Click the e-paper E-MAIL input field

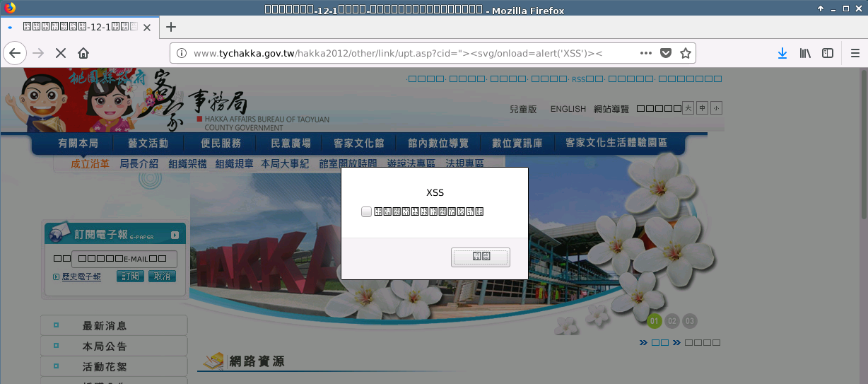124,259
